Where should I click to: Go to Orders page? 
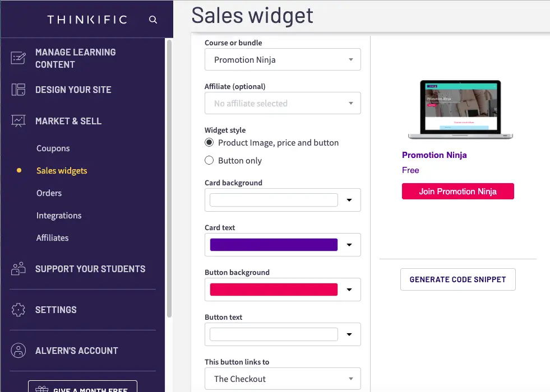pos(49,193)
